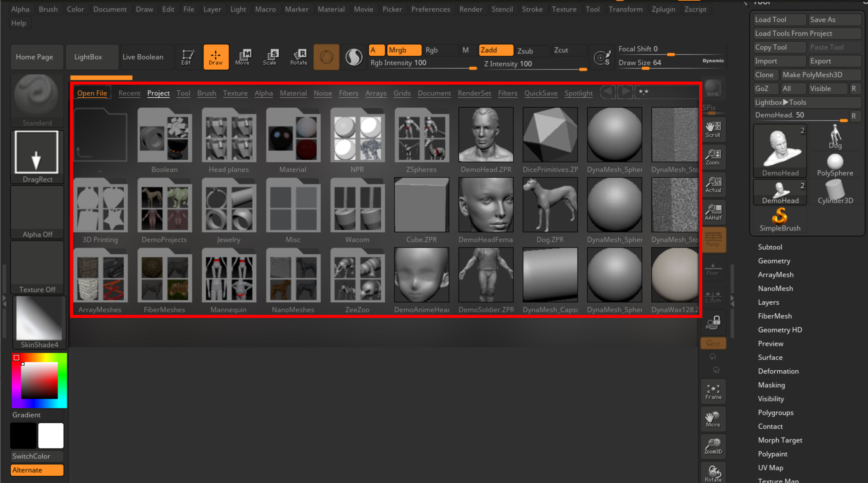Open the Zplugin menu

coord(663,9)
